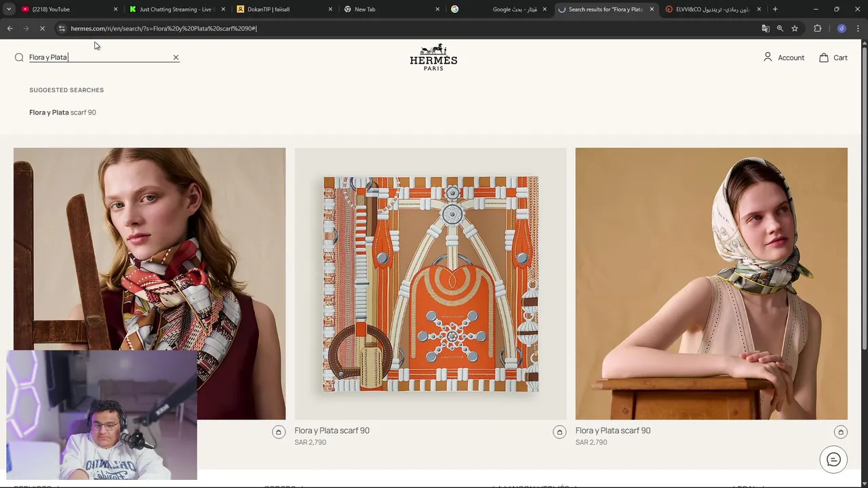Open the Extensions puzzle icon
Screen dimensions: 868x488
click(x=817, y=28)
